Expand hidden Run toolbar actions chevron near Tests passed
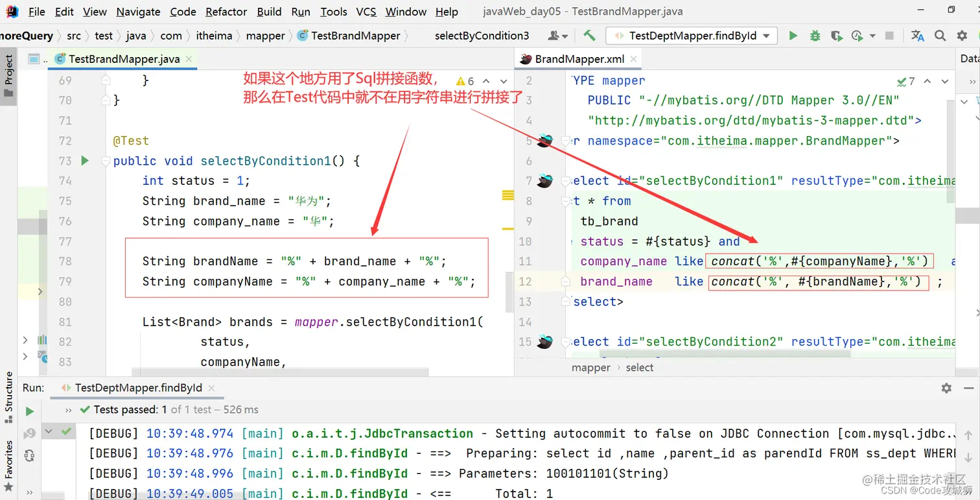 point(69,411)
